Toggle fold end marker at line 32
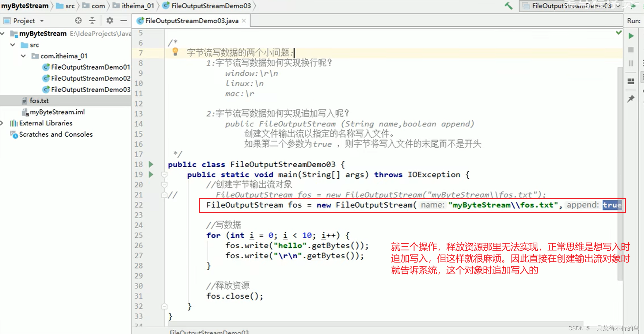The height and width of the screenshot is (334, 644). pyautogui.click(x=164, y=306)
